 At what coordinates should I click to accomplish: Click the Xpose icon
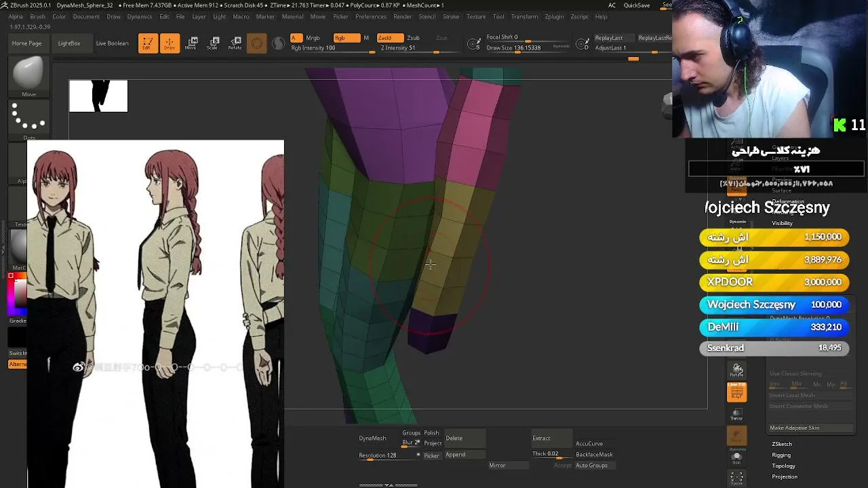coord(737,479)
